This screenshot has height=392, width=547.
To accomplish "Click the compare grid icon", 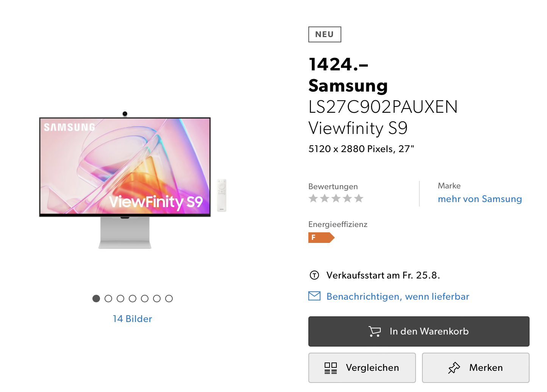I will [331, 368].
